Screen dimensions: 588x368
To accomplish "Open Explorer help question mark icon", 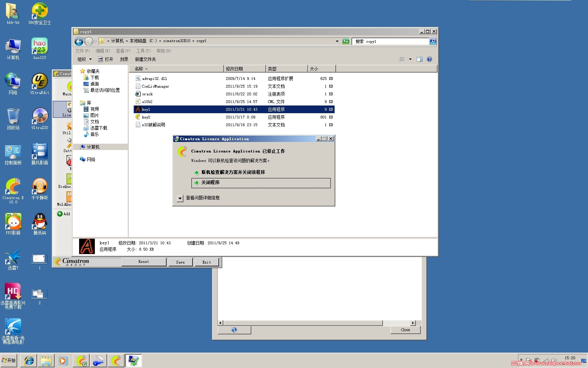I will tap(429, 59).
